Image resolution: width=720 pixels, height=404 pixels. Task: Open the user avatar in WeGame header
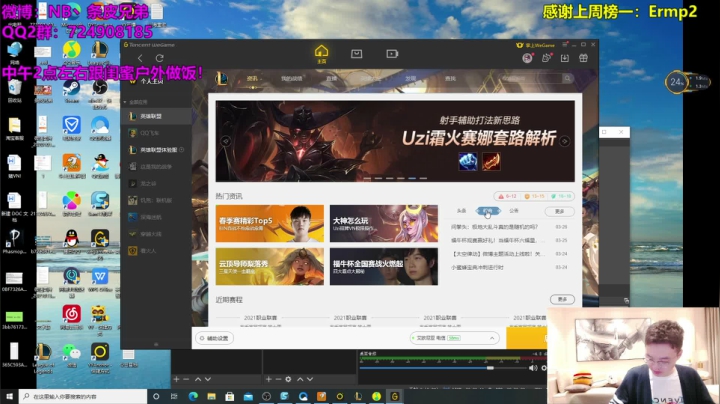pos(527,58)
